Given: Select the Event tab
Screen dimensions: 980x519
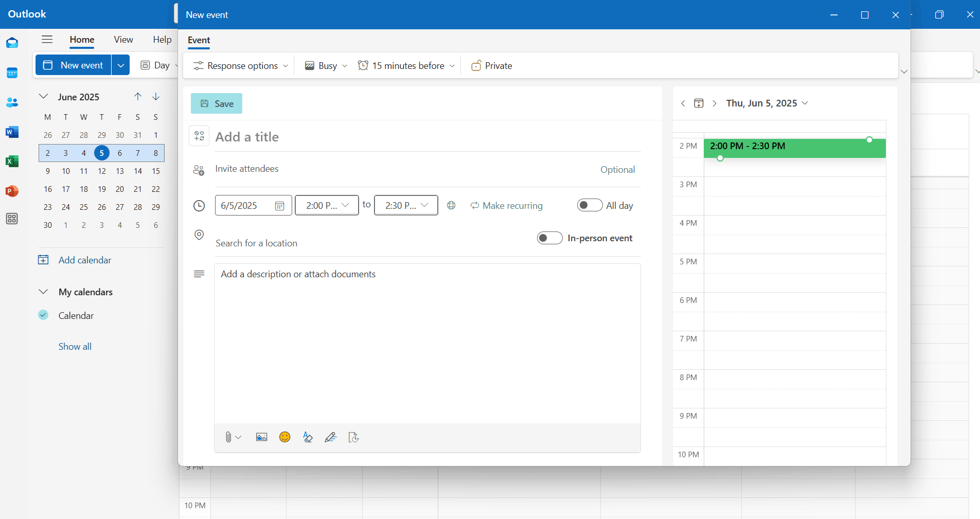Looking at the screenshot, I should 199,40.
